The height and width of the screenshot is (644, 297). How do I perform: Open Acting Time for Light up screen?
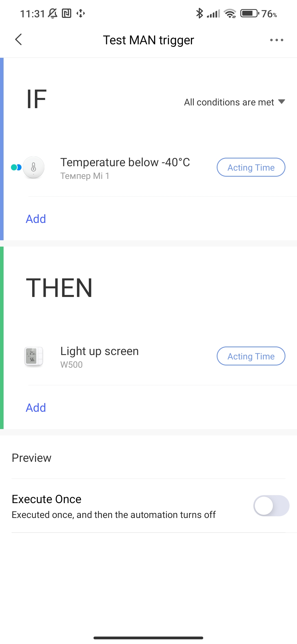251,356
